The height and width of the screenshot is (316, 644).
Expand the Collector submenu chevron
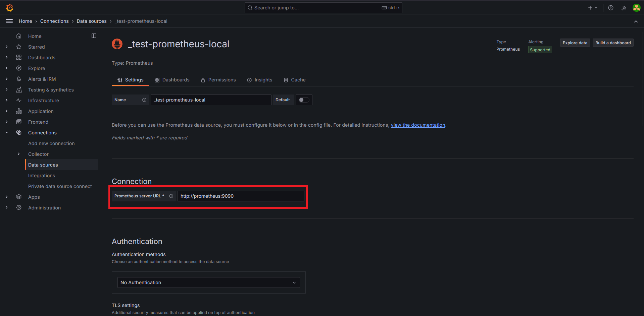coord(19,154)
